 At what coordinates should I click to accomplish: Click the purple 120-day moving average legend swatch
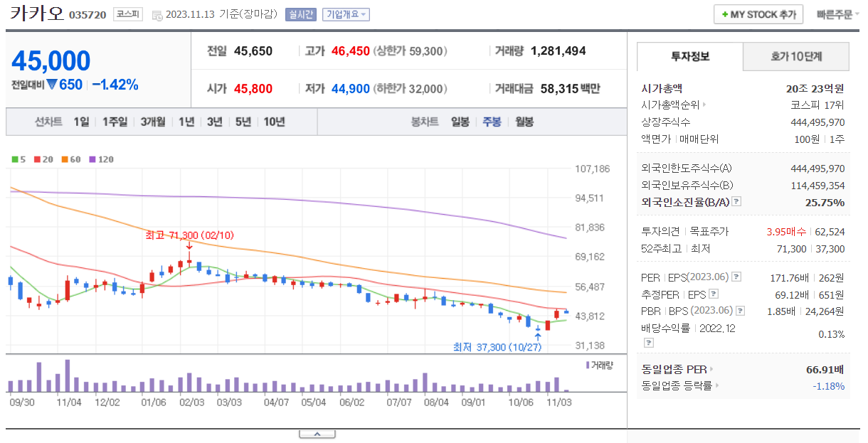click(92, 159)
